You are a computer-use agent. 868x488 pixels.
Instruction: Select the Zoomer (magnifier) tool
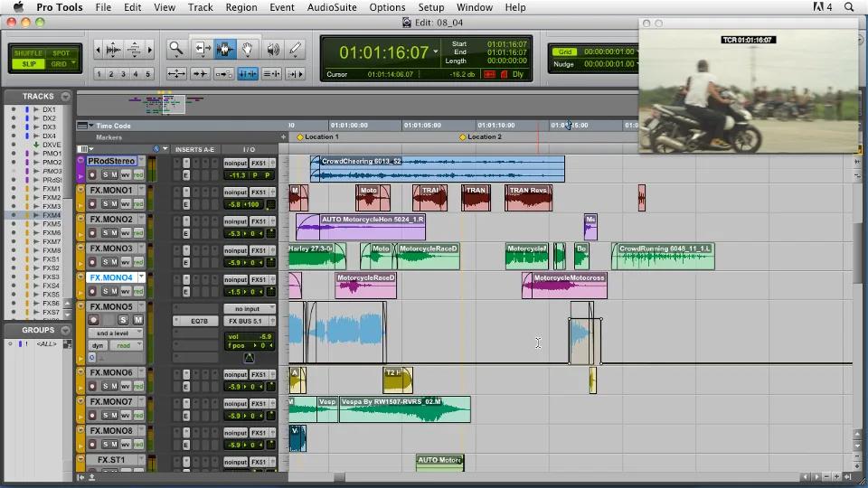[176, 49]
